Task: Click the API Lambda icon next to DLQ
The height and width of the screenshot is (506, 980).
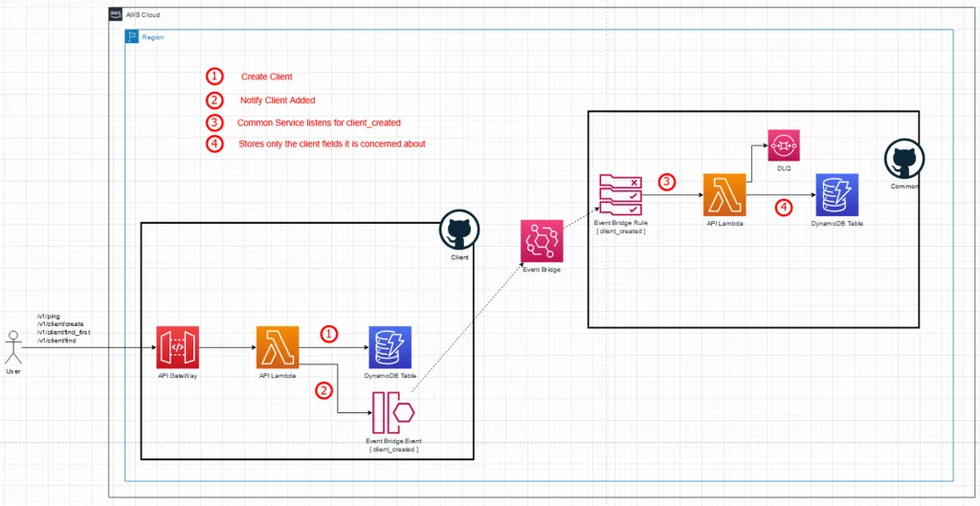Action: 724,195
